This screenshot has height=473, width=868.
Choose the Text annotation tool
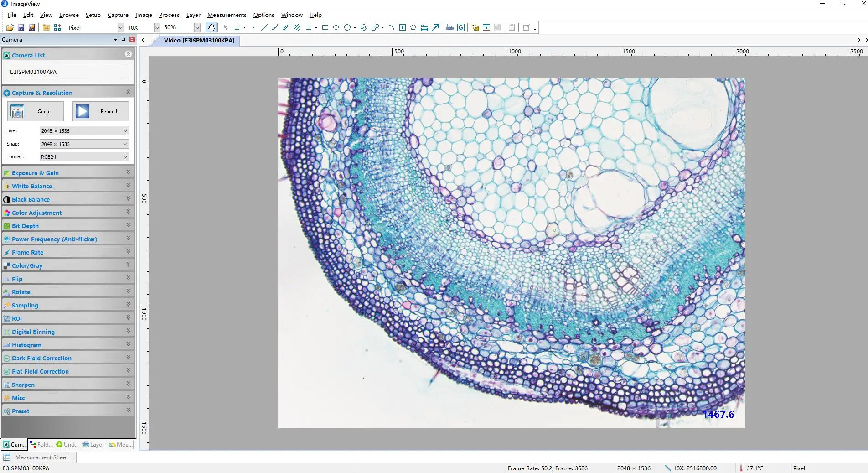[403, 27]
